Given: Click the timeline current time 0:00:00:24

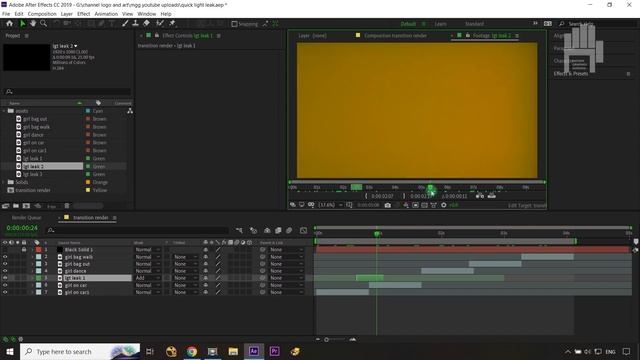Looking at the screenshot, I should 22,228.
